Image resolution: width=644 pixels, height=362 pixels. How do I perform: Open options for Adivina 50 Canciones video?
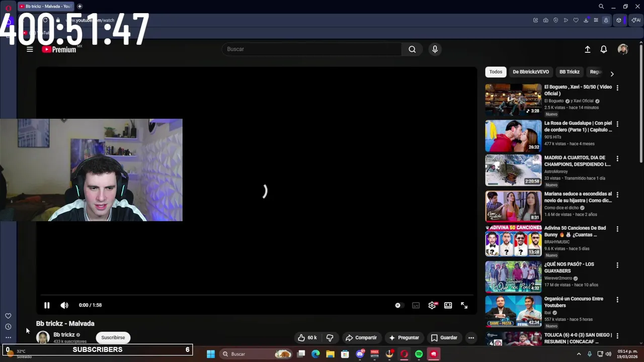617,229
